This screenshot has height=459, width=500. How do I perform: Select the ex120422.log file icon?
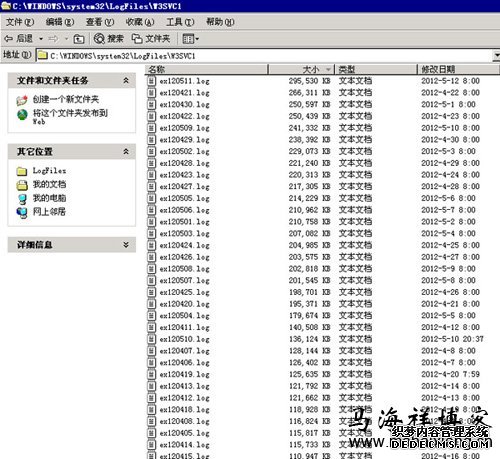pos(151,116)
